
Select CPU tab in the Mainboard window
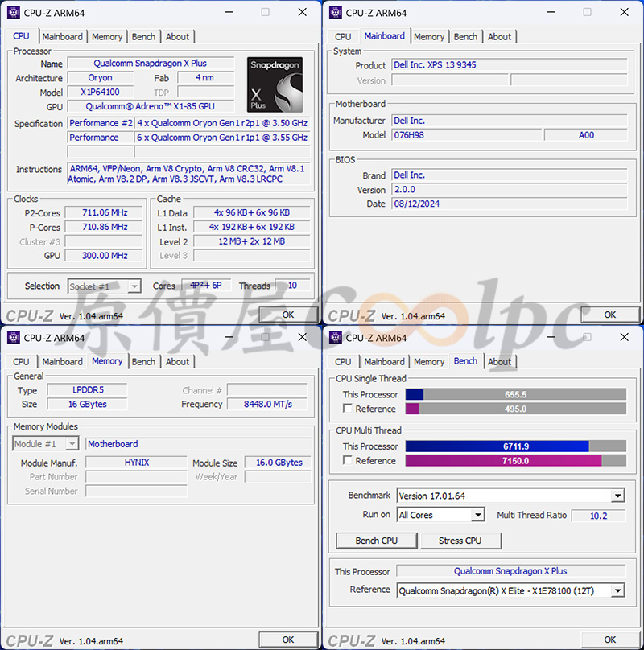(343, 36)
